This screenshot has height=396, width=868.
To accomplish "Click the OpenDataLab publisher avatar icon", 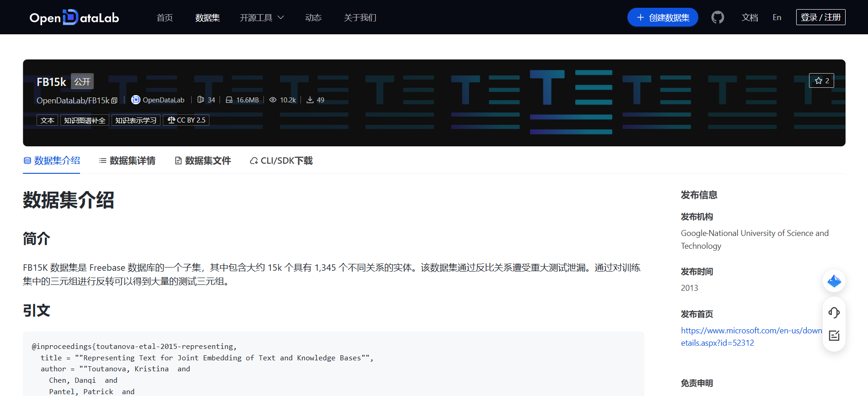I will pos(136,100).
